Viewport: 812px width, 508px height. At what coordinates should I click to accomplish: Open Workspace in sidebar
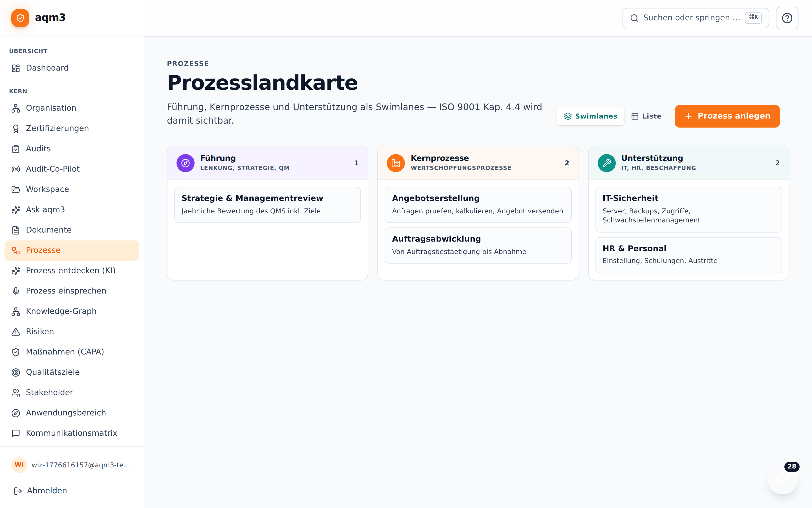(x=72, y=189)
